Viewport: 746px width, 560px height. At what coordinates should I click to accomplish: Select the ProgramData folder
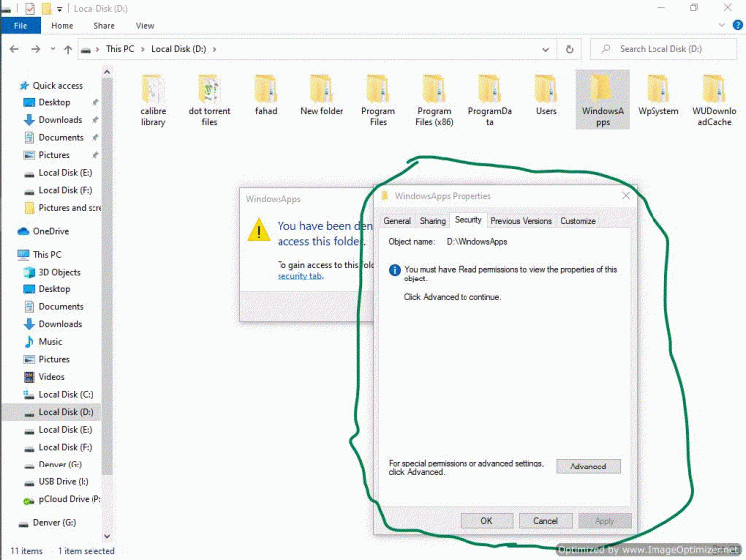(490, 99)
